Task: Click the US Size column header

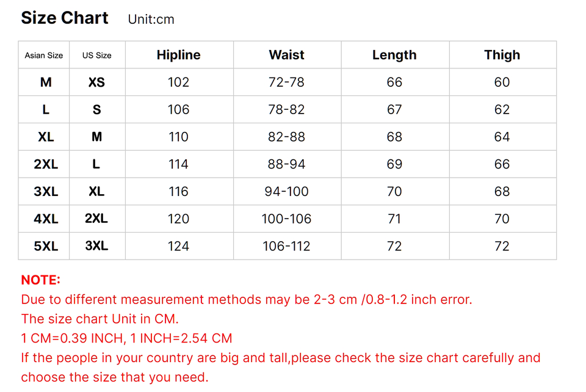Action: [x=97, y=56]
